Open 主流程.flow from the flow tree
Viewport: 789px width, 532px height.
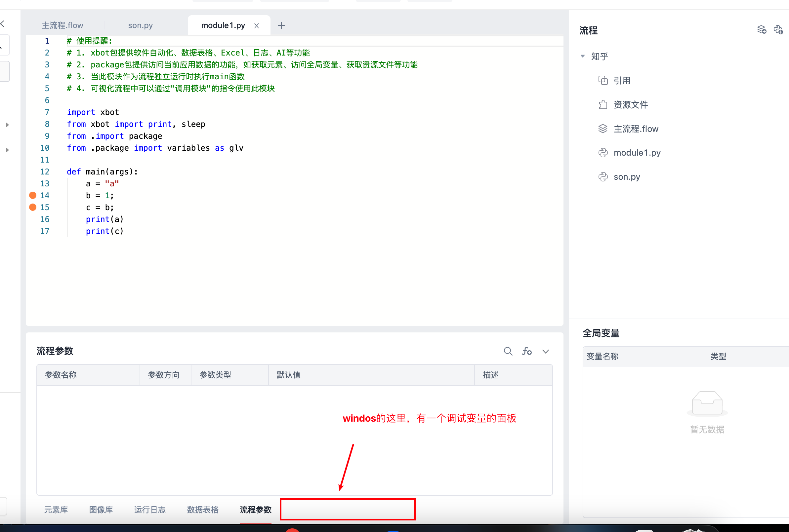click(x=636, y=129)
